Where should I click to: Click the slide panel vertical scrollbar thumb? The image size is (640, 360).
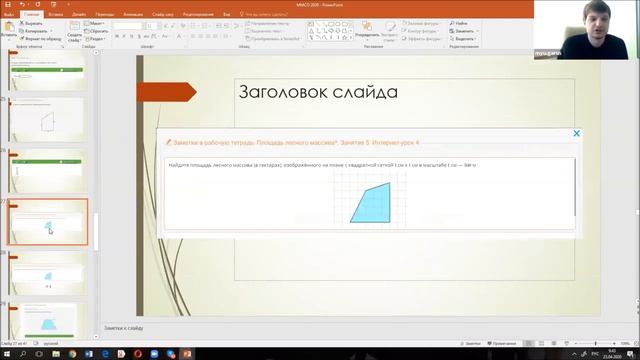[96, 232]
